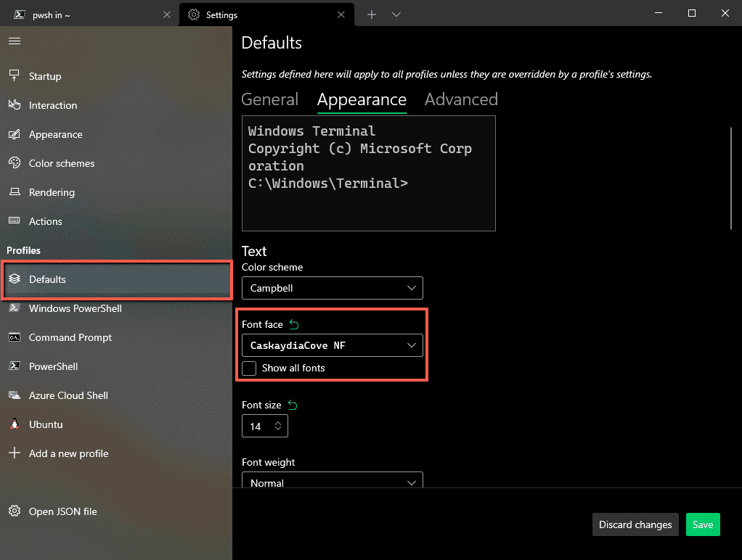Image resolution: width=742 pixels, height=560 pixels.
Task: Expand the Color scheme Campbell dropdown
Action: (332, 288)
